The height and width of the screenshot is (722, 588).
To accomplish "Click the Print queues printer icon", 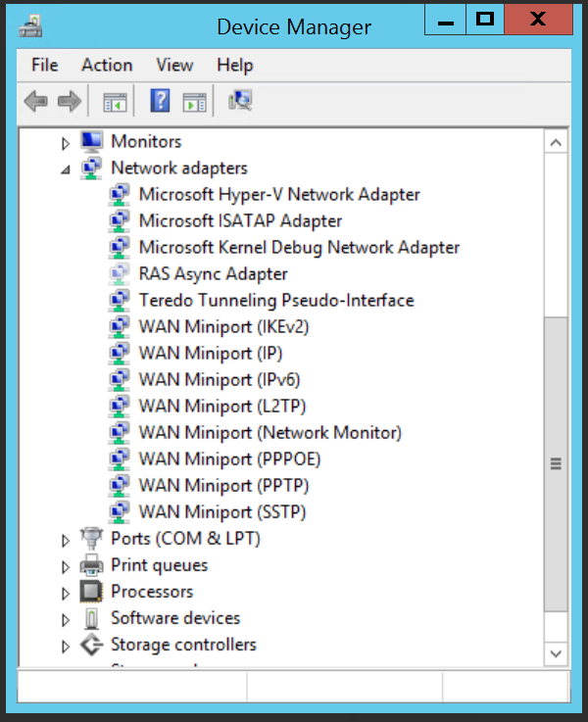I will coord(91,565).
